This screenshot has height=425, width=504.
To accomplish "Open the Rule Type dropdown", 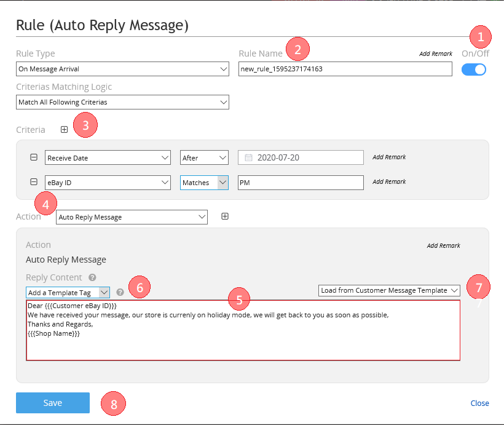I will coord(123,70).
